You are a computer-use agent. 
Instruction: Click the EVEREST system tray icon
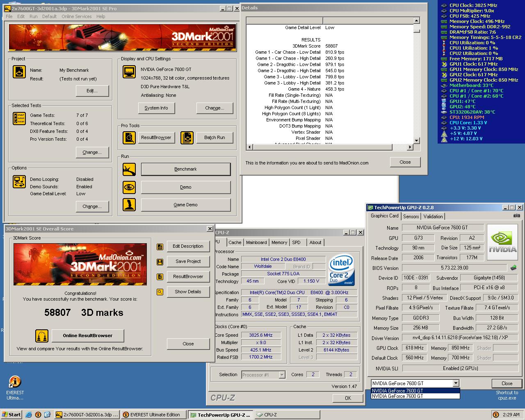point(495,415)
